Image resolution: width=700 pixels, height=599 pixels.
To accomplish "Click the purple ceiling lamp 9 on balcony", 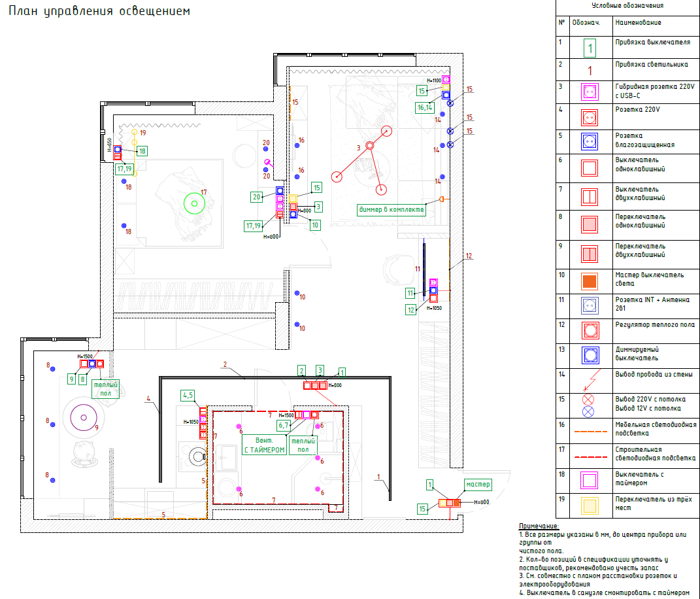I will coord(84,418).
